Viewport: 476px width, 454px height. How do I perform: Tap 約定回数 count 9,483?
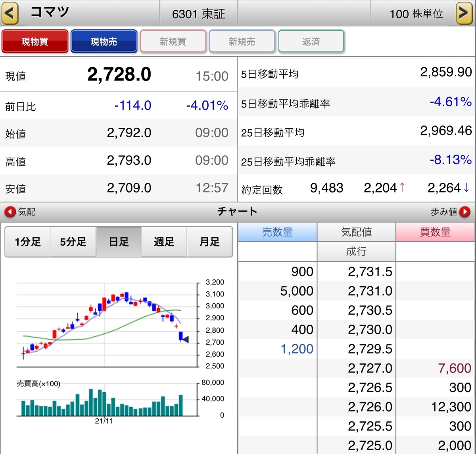[327, 188]
